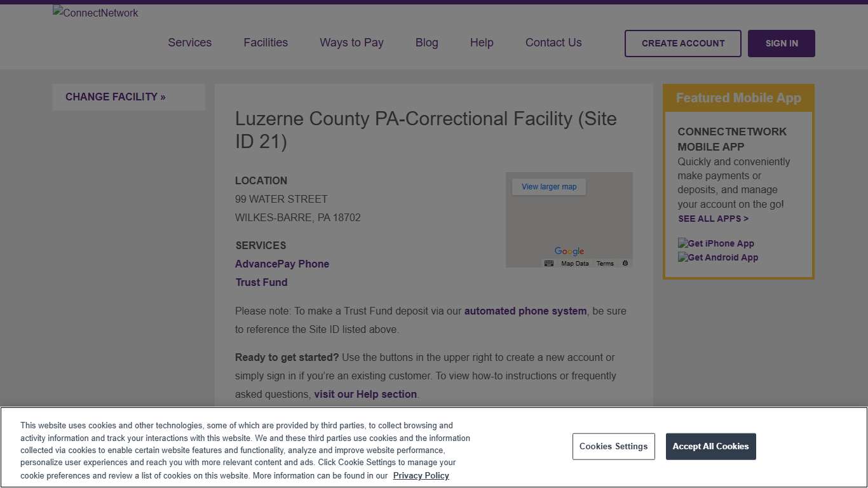Open the Ways to Pay menu
The width and height of the screenshot is (868, 488).
351,43
